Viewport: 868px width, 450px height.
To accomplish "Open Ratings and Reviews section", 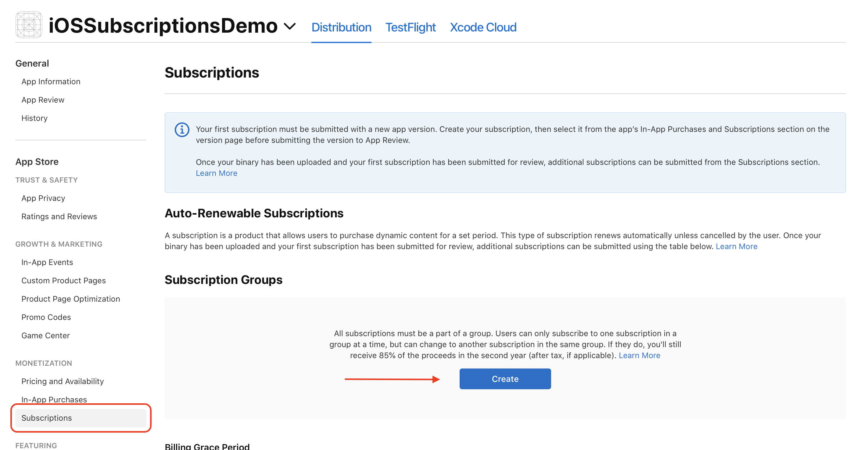I will click(59, 216).
